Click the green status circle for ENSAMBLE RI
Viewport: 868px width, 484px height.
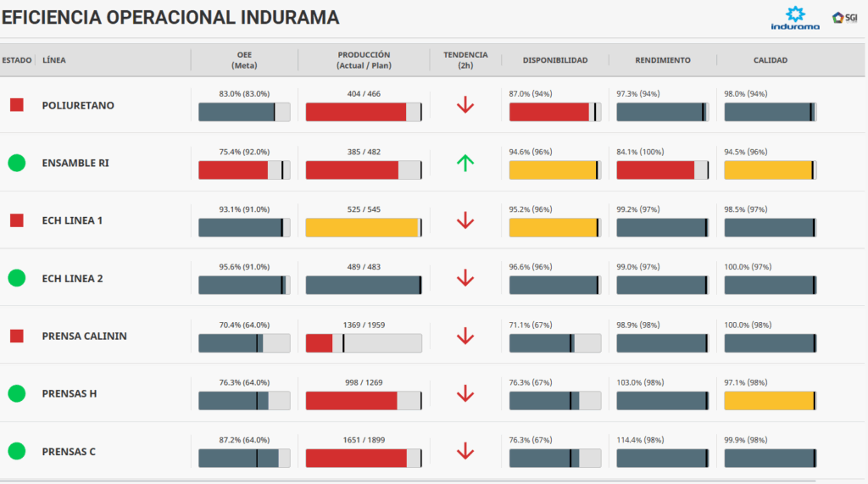click(x=16, y=163)
